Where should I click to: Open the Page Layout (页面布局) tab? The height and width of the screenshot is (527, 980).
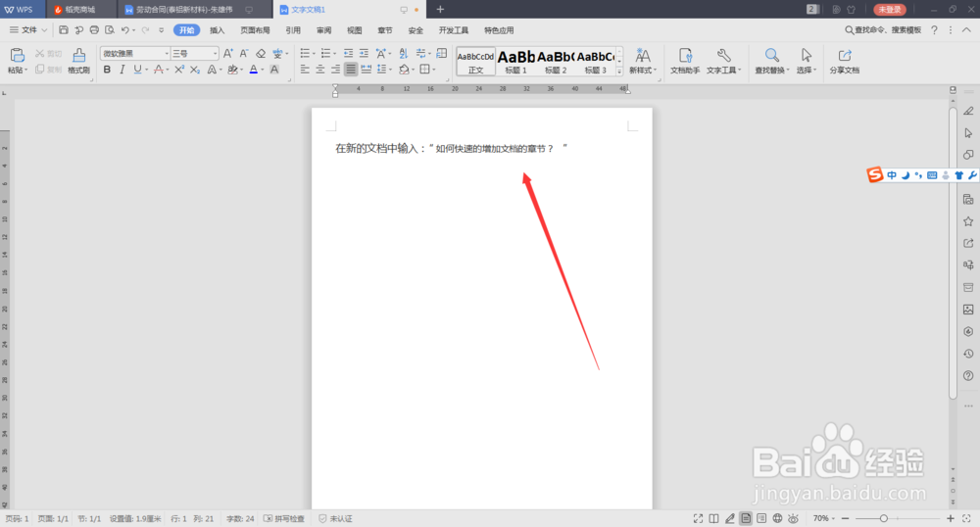coord(255,30)
